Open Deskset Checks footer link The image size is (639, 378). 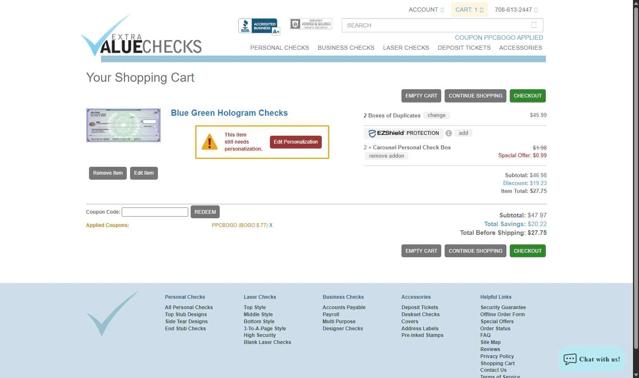pos(421,314)
